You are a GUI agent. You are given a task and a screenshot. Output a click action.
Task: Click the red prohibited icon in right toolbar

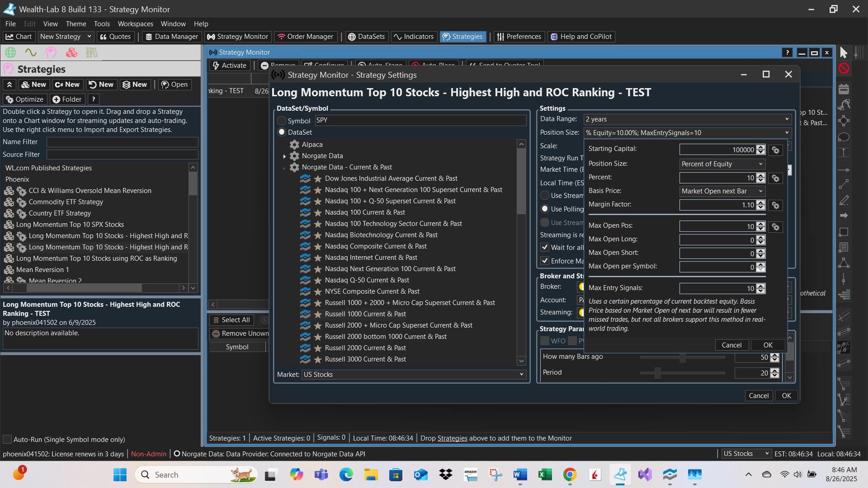tap(844, 69)
